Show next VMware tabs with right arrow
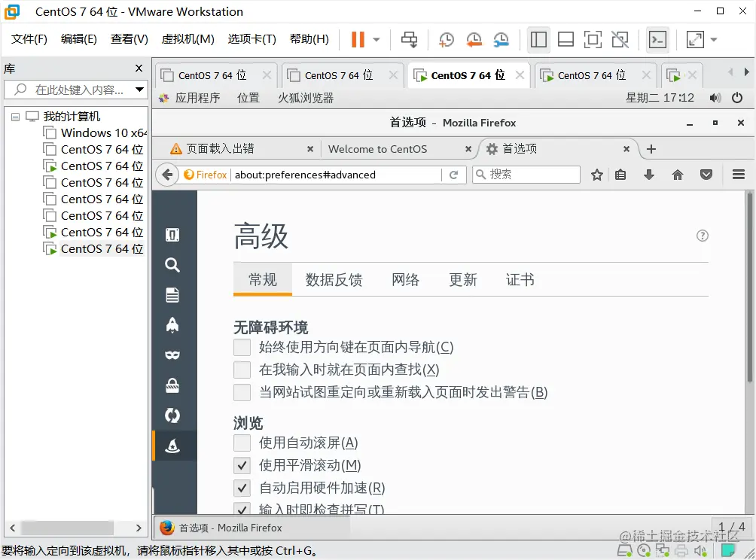The height and width of the screenshot is (560, 756). (x=746, y=72)
